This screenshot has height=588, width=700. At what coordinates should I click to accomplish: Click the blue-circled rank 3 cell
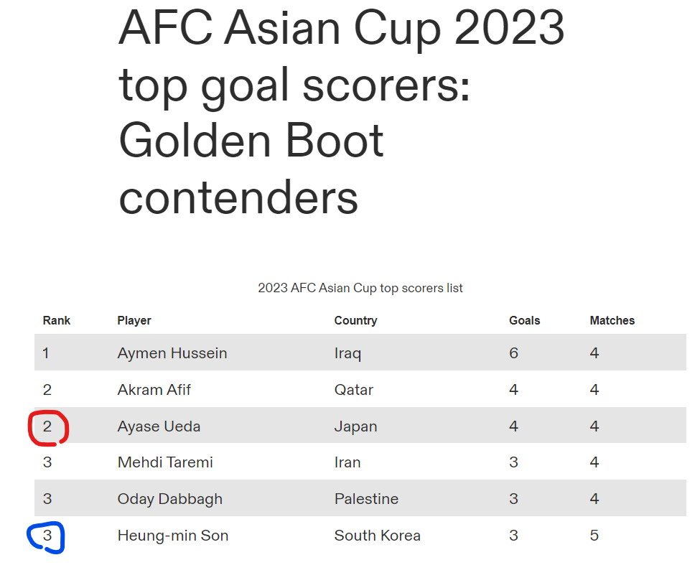[x=47, y=536]
